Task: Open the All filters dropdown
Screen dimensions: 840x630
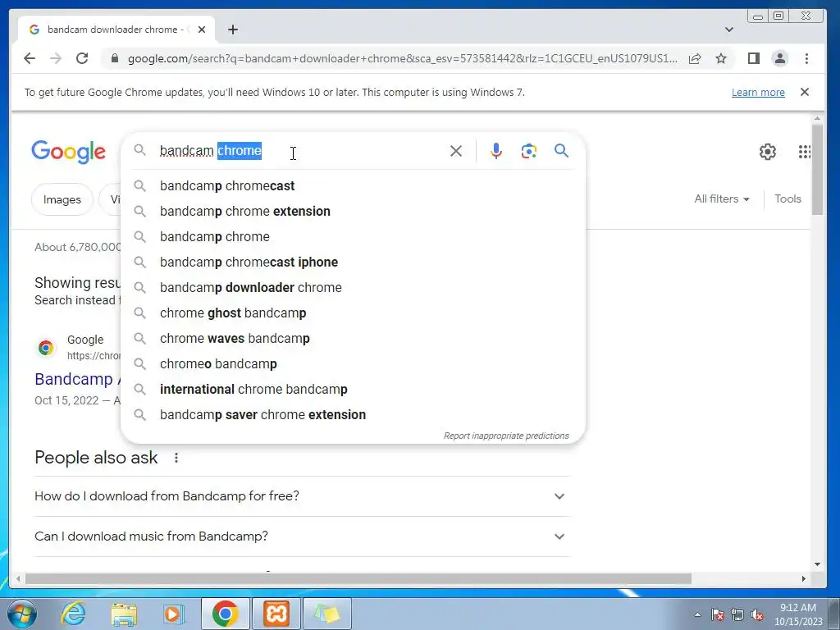Action: 722,199
